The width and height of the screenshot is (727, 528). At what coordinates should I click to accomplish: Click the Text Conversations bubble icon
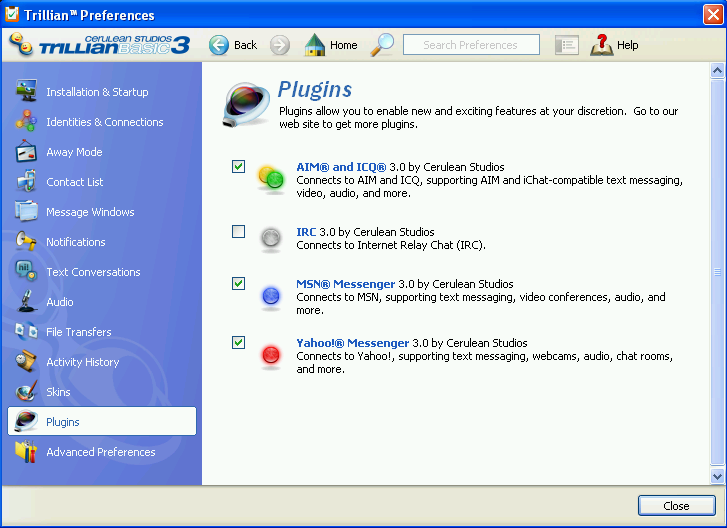(x=26, y=271)
